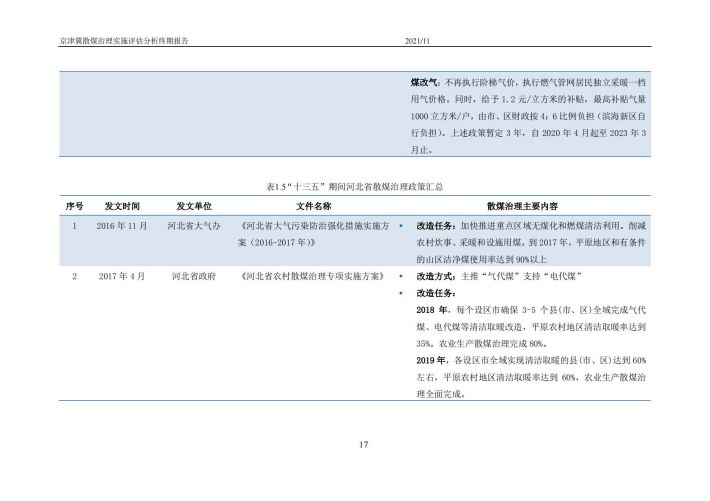Click text 案（2016-2017 年）》

coord(276,242)
